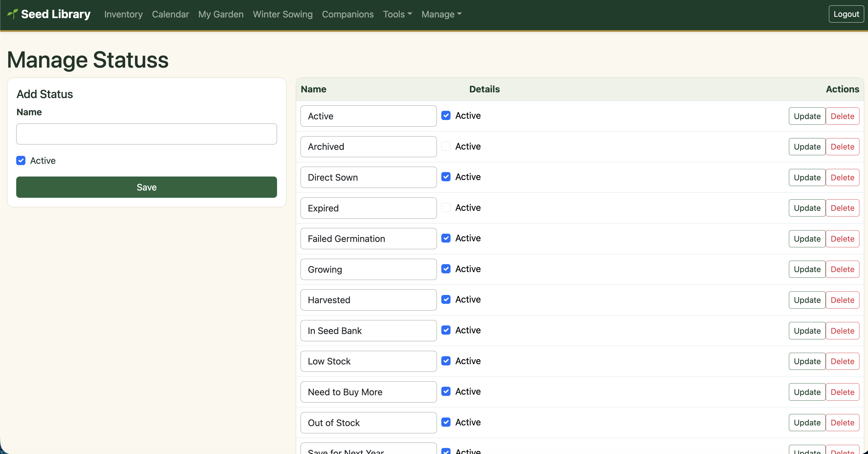Delete the Direct Sown status

[x=842, y=177]
